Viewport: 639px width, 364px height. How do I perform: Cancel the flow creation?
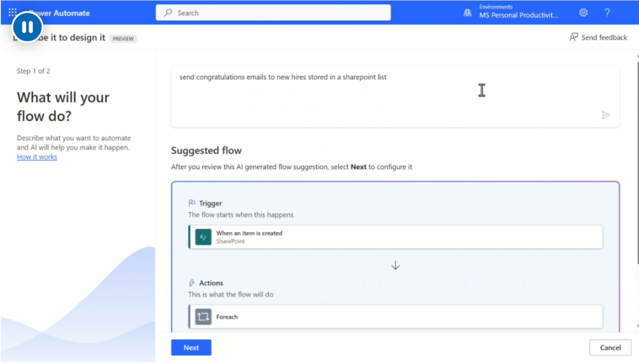click(x=610, y=347)
